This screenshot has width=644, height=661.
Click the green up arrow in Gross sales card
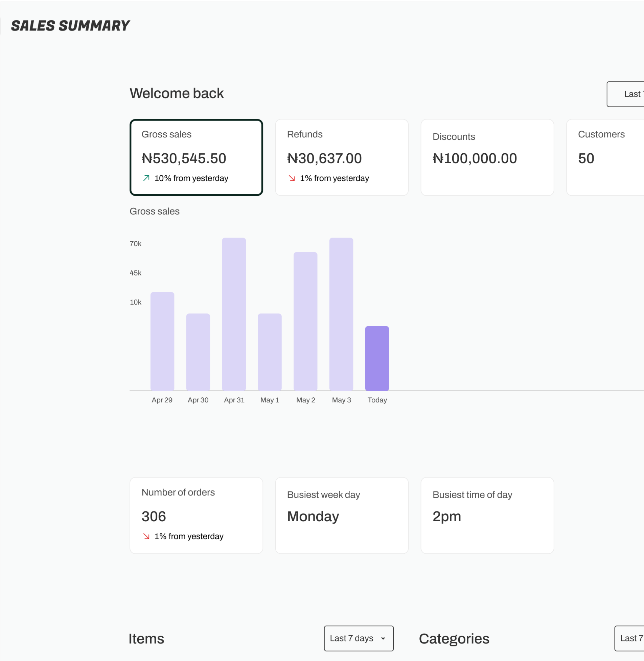146,178
